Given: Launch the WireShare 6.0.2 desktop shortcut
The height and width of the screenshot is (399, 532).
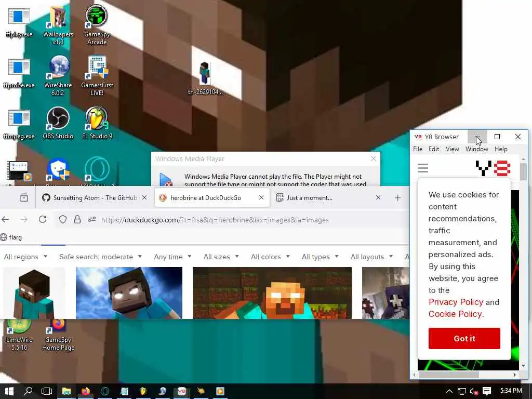Looking at the screenshot, I should [x=58, y=76].
